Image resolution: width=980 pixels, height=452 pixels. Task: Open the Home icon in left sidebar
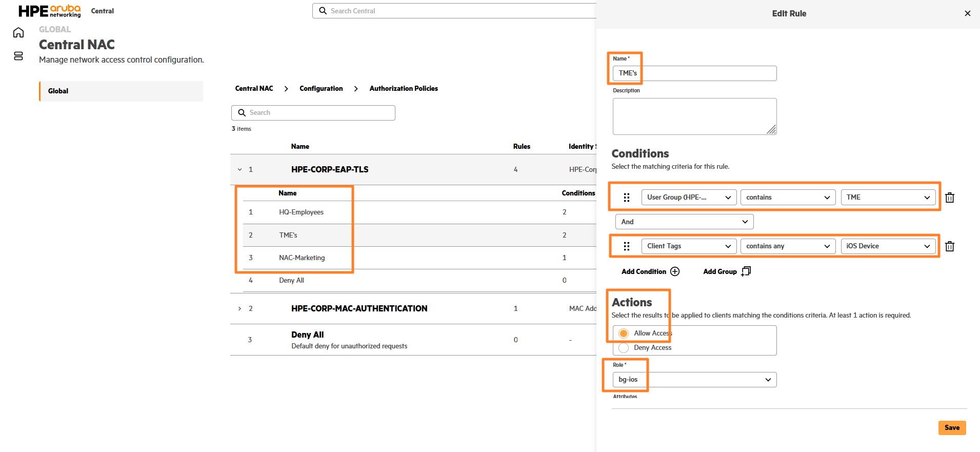pos(18,33)
